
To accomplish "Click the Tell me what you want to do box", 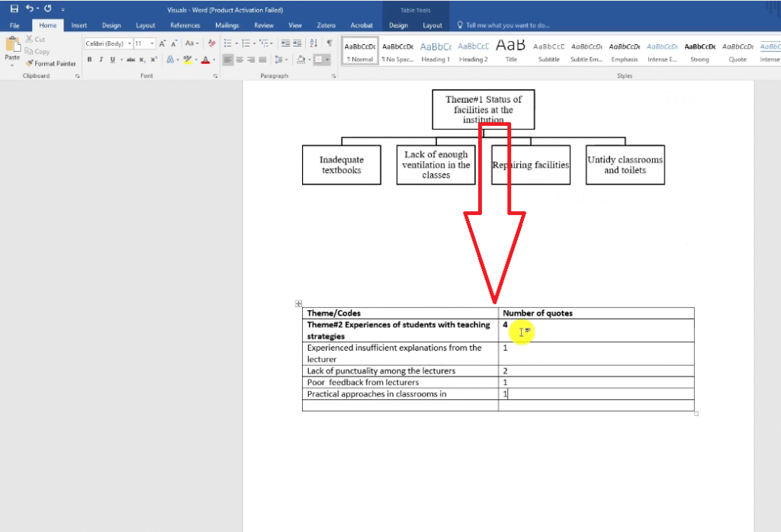I will [507, 25].
